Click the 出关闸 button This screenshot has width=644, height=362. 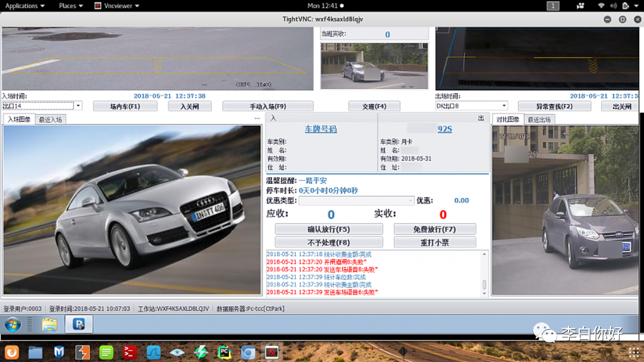pyautogui.click(x=621, y=107)
